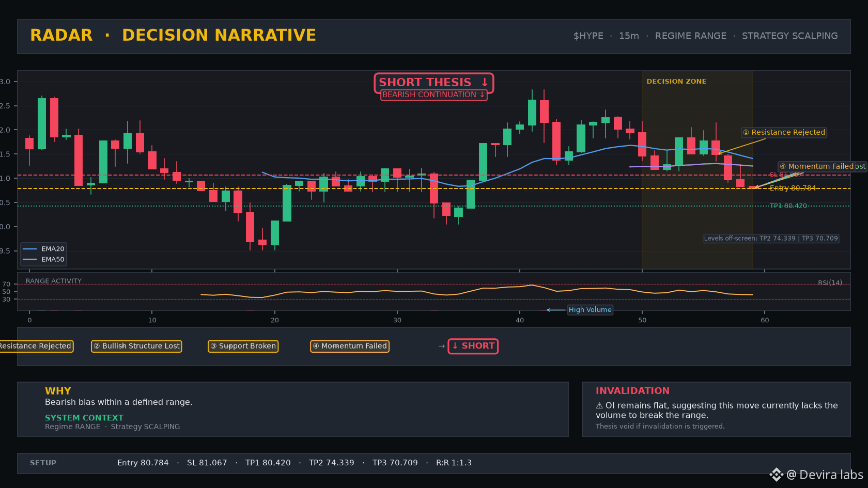This screenshot has height=488, width=868.
Task: Select REGIME RANGE in the header
Action: pyautogui.click(x=691, y=36)
